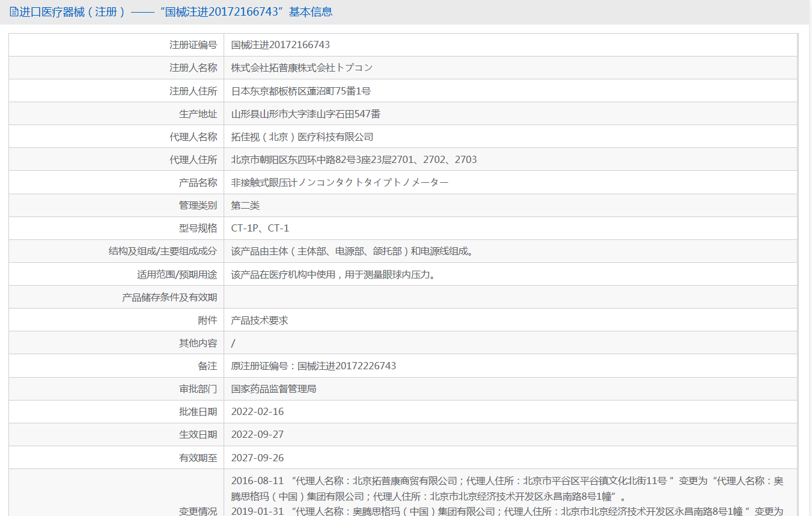This screenshot has height=516, width=812.
Task: Click the label 有效期至
Action: tap(198, 457)
